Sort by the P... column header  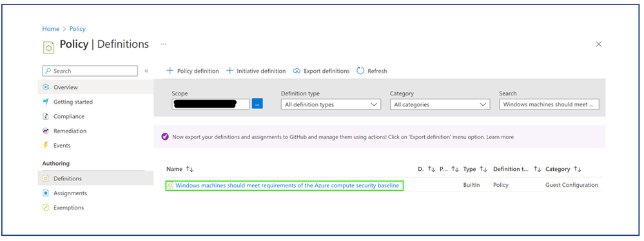click(x=449, y=169)
